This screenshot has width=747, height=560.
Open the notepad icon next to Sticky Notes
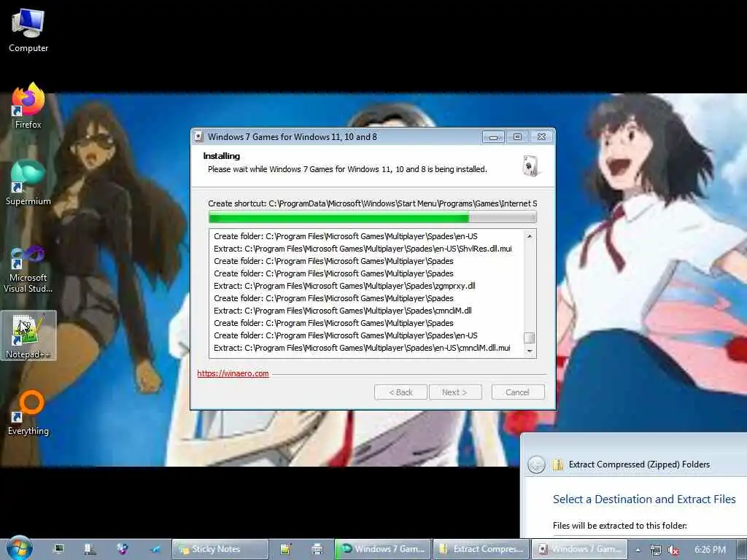tap(285, 549)
